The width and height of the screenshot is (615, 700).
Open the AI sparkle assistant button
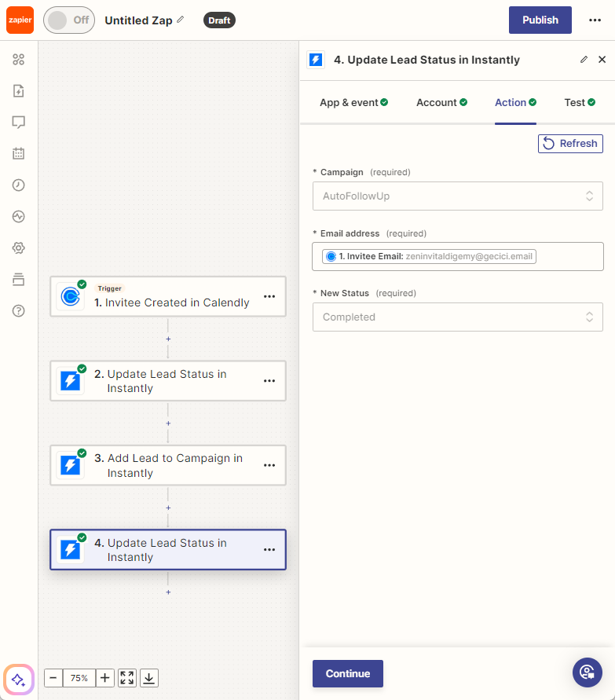click(x=18, y=680)
